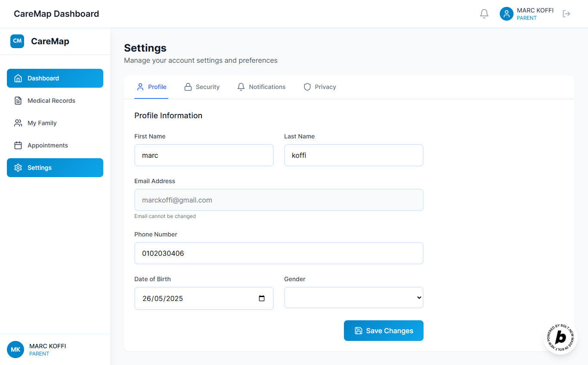
Task: Click the Bolt.new badge icon
Action: click(x=560, y=338)
